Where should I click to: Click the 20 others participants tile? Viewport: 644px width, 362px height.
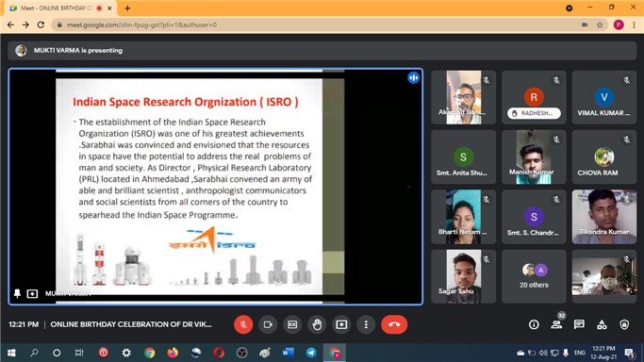coord(534,276)
